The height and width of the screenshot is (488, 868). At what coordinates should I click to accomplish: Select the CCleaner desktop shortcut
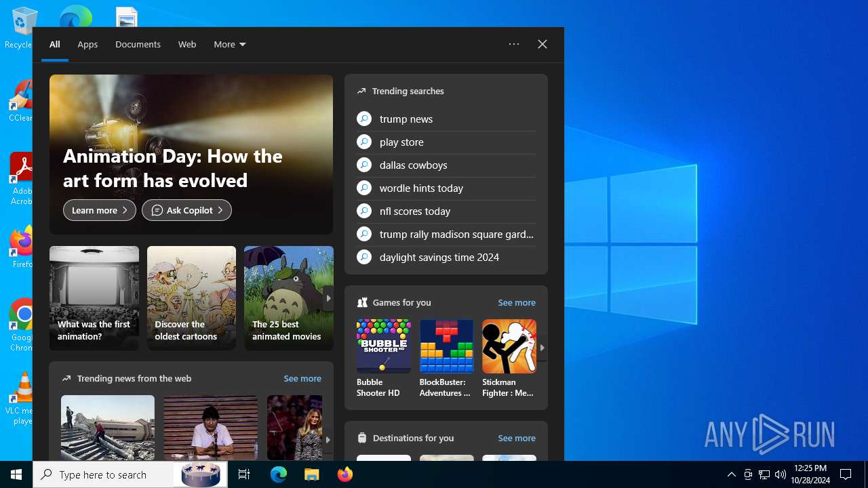click(22, 102)
